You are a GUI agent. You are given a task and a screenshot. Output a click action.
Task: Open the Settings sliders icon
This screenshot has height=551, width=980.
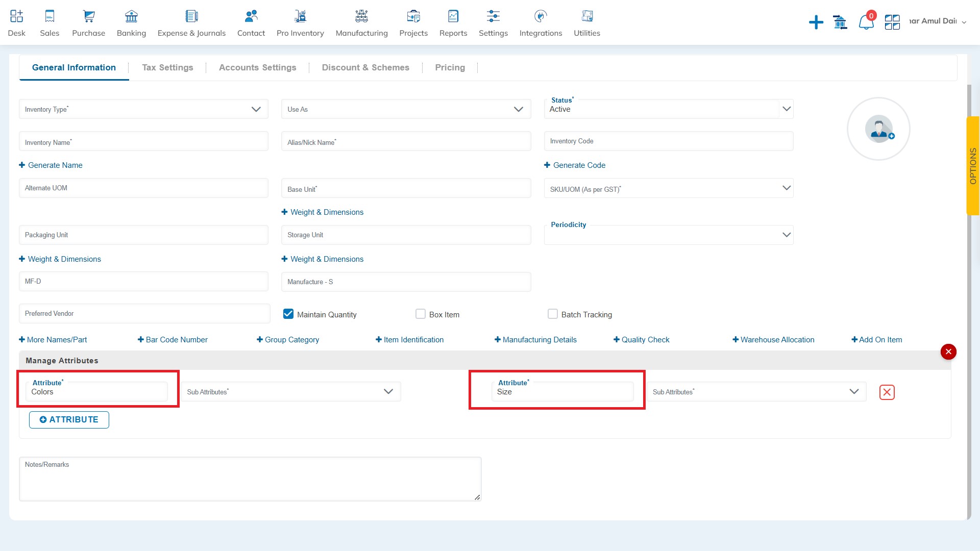coord(493,16)
